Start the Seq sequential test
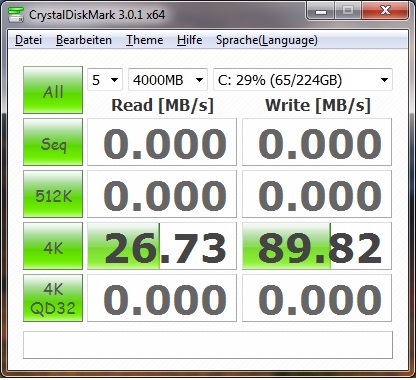 (x=53, y=142)
